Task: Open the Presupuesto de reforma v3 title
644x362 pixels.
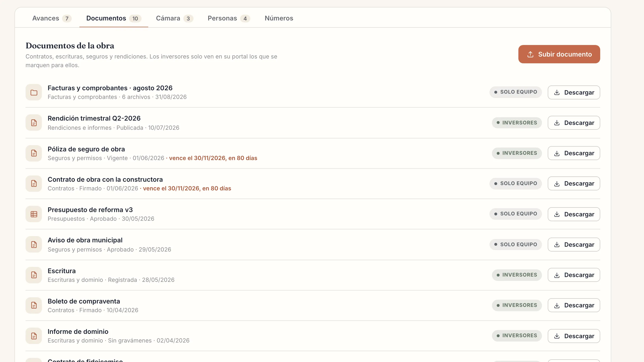Action: (x=90, y=210)
